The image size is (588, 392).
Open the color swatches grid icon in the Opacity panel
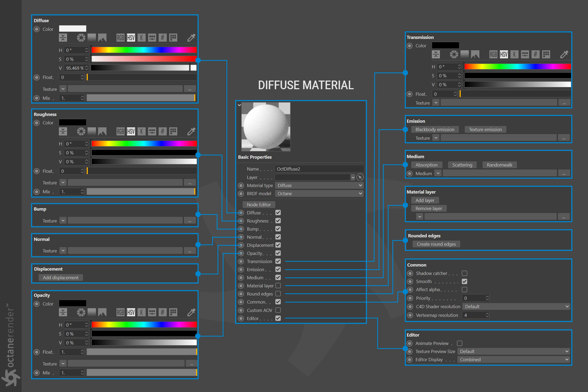tap(173, 312)
